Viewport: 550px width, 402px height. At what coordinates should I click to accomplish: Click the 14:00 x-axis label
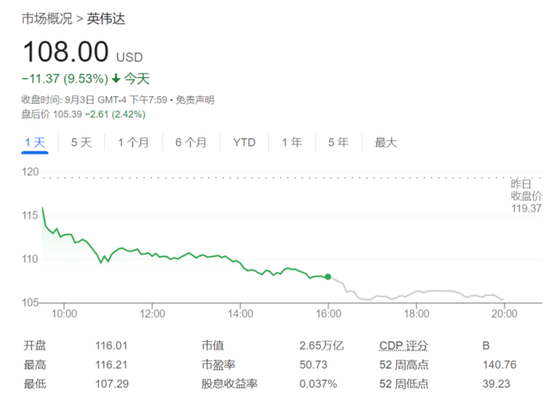[x=240, y=314]
